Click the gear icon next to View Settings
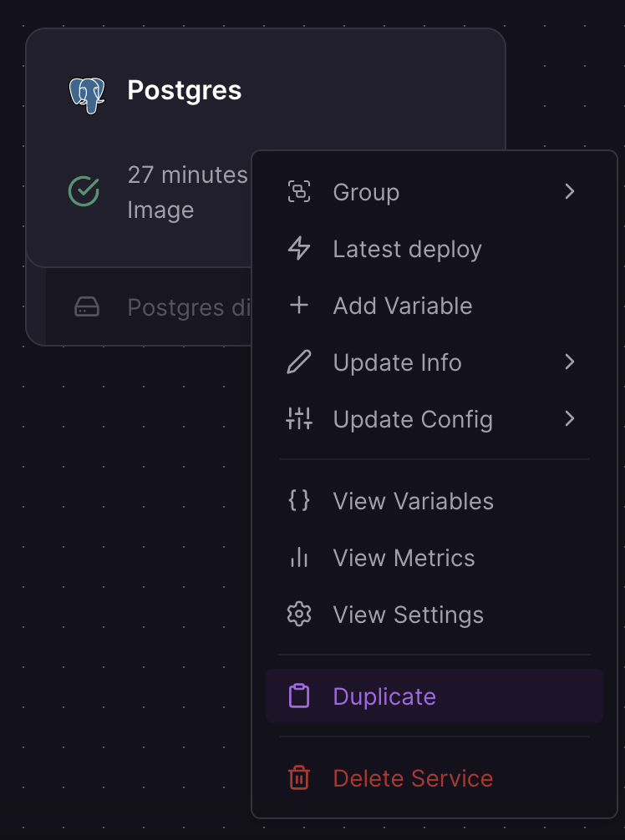Screen dimensions: 625x840 (299, 614)
